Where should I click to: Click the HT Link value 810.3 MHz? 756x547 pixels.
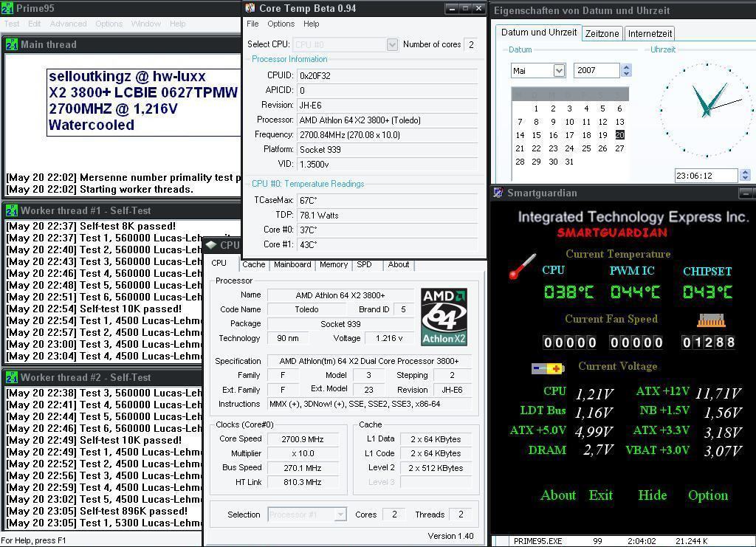coord(303,483)
